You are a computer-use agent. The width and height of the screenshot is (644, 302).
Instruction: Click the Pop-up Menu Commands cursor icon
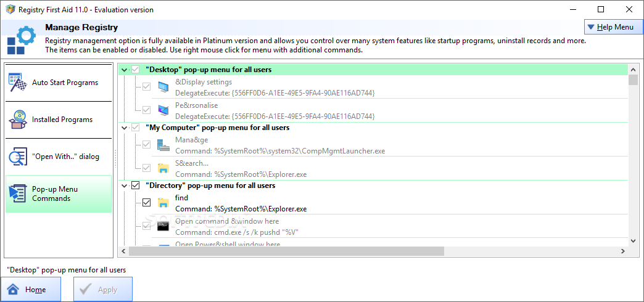(18, 194)
